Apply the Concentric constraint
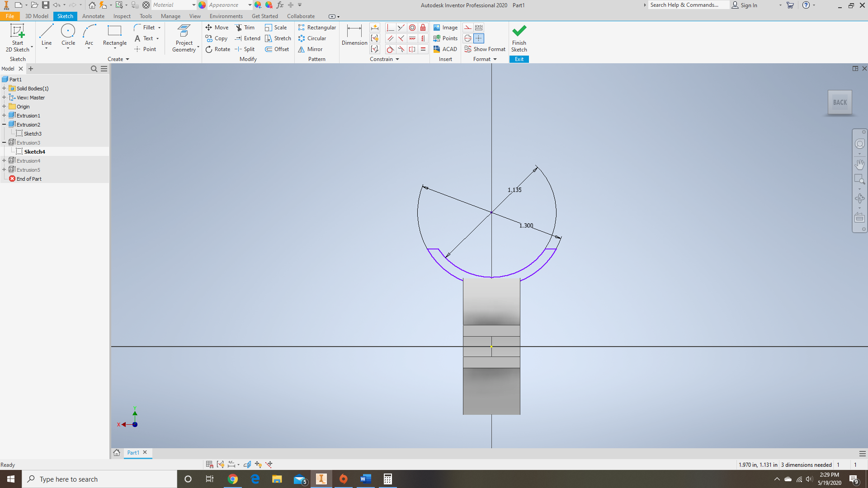This screenshot has height=488, width=868. click(412, 28)
